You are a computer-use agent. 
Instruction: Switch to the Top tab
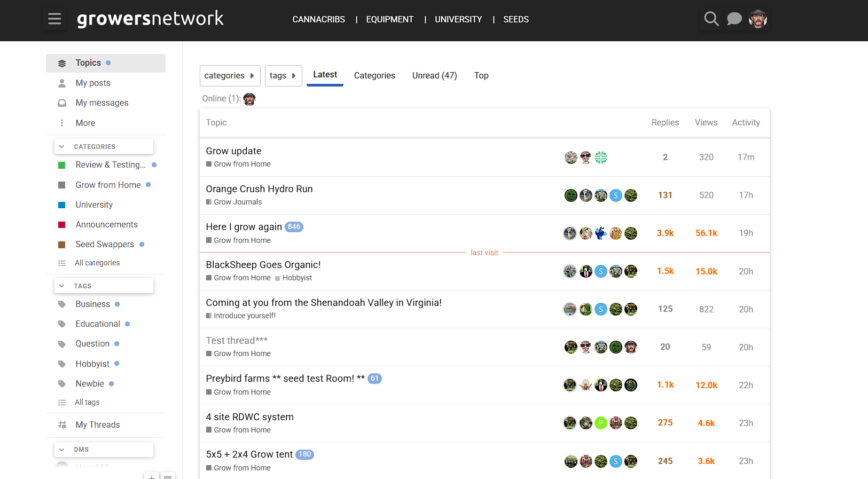(x=481, y=76)
